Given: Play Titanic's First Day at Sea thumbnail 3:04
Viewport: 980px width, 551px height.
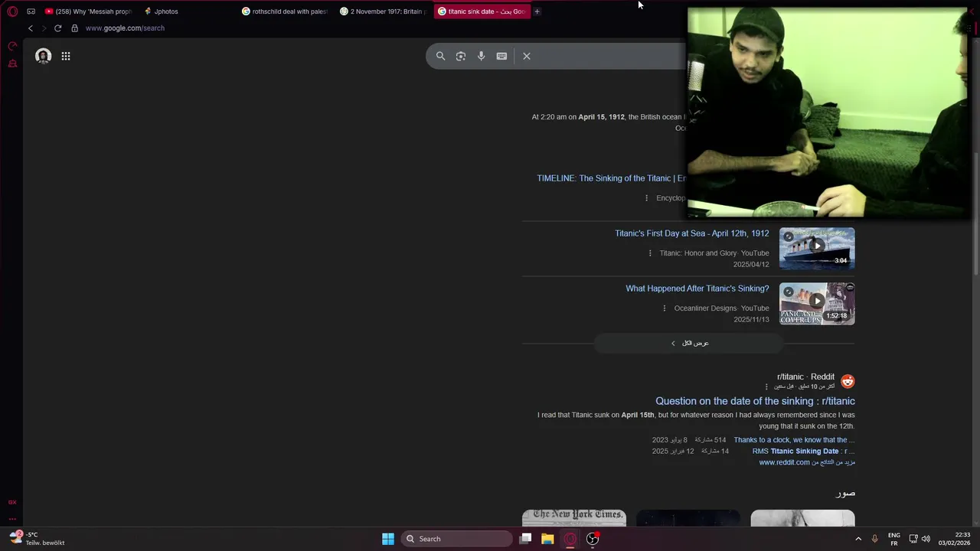Looking at the screenshot, I should pyautogui.click(x=817, y=248).
